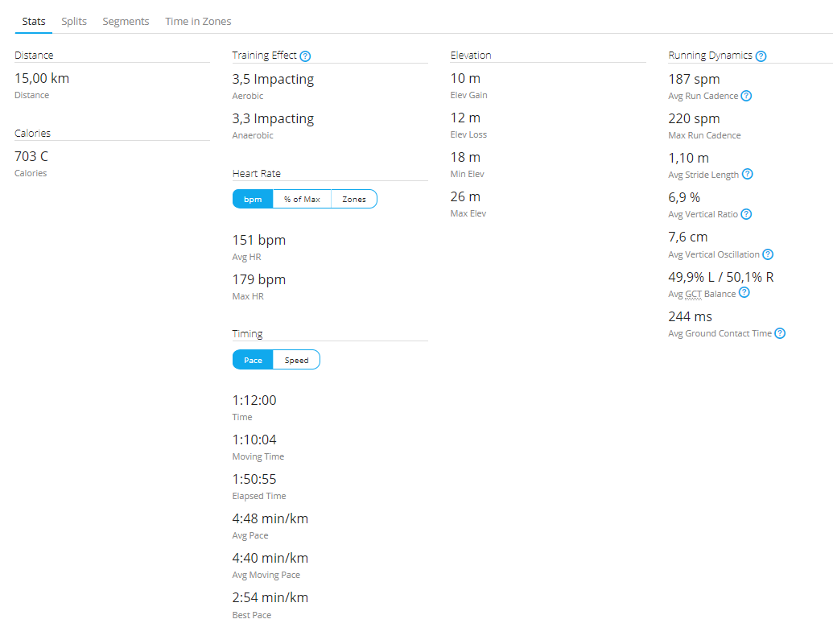833x644 pixels.
Task: Switch to Time in Zones tab
Action: point(198,22)
